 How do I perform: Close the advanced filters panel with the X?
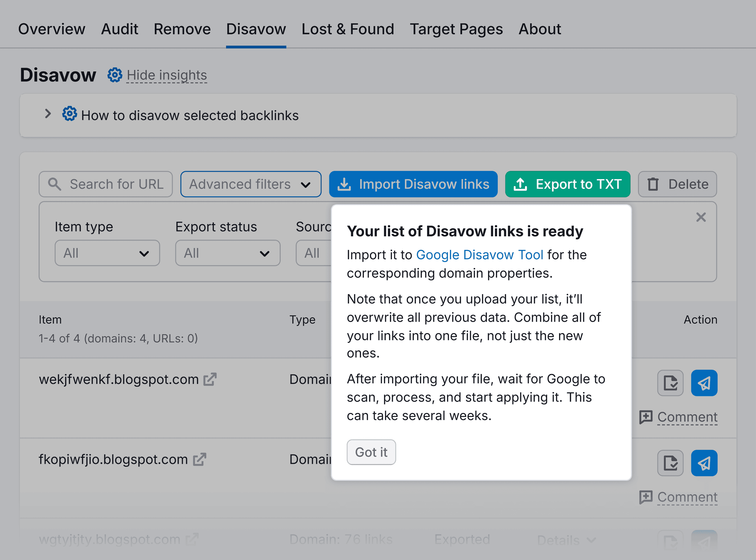click(700, 217)
